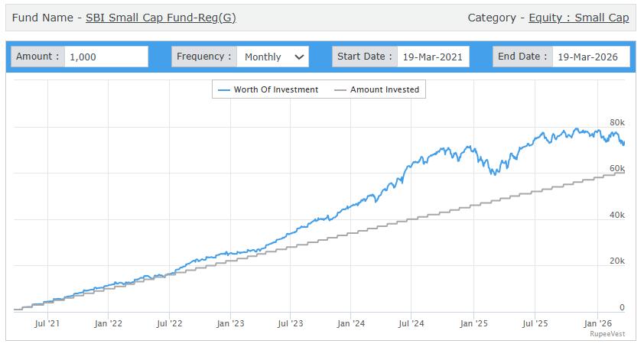The height and width of the screenshot is (347, 644).
Task: Click the Frequency : label
Action: coord(204,57)
